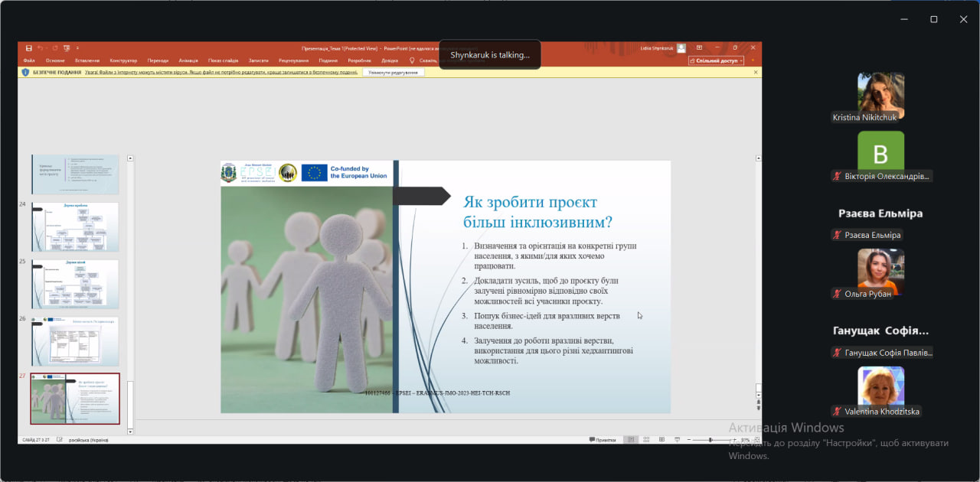Viewport: 980px width, 482px height.
Task: Switch to Slide Sorter view icon
Action: [648, 440]
